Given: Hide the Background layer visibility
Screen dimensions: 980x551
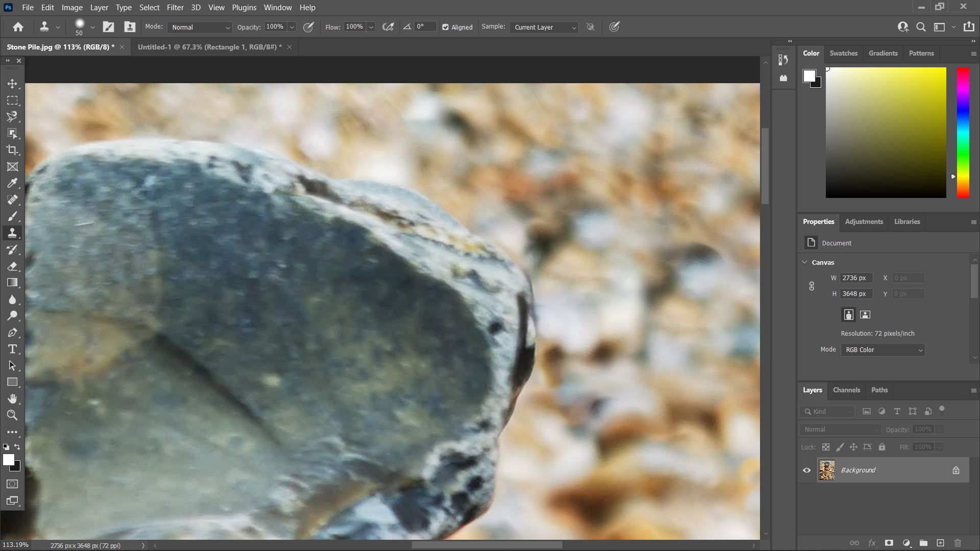Looking at the screenshot, I should (x=807, y=470).
